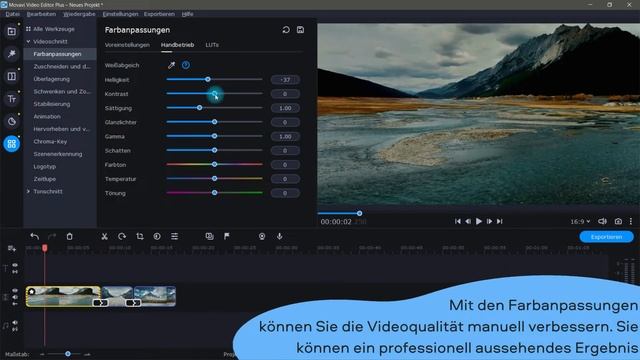Select the Handbetrieb tab
The image size is (640, 360).
click(178, 45)
